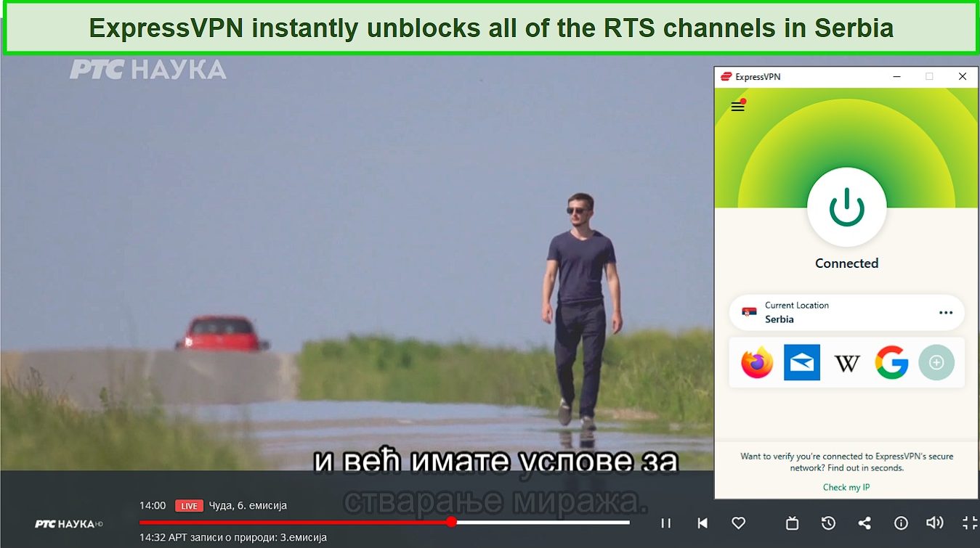Open the ExpressVPN hamburger menu

pos(738,107)
